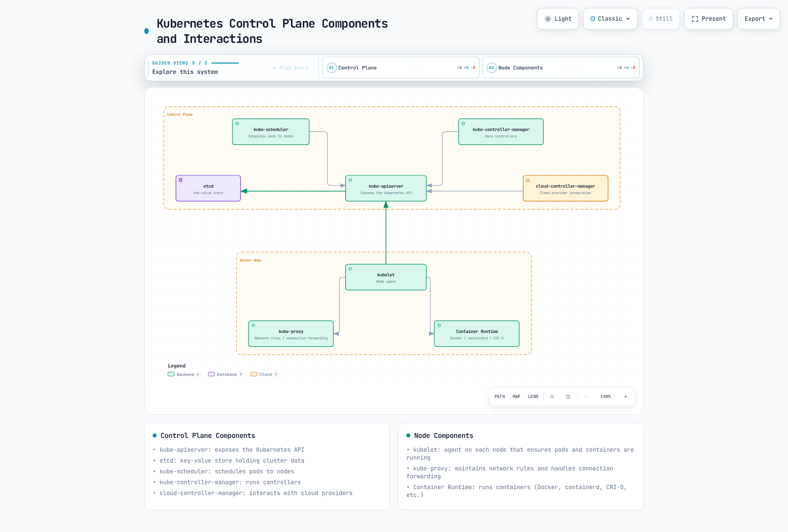Click 'Key-value store' subtitle text
The image size is (788, 532).
208,193
